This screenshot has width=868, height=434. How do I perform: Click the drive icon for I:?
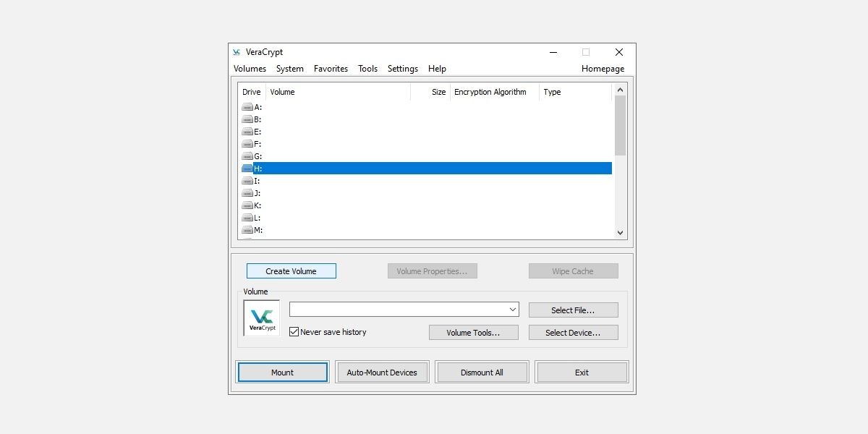pos(247,181)
